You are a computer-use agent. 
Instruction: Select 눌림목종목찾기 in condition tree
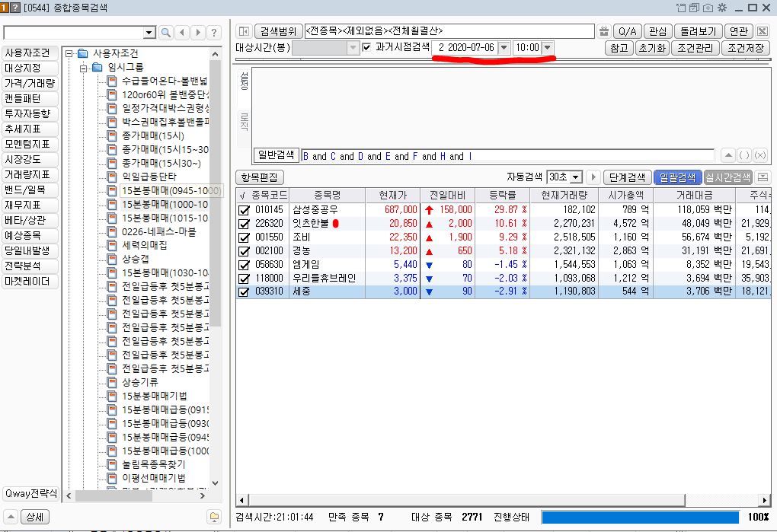tap(154, 464)
